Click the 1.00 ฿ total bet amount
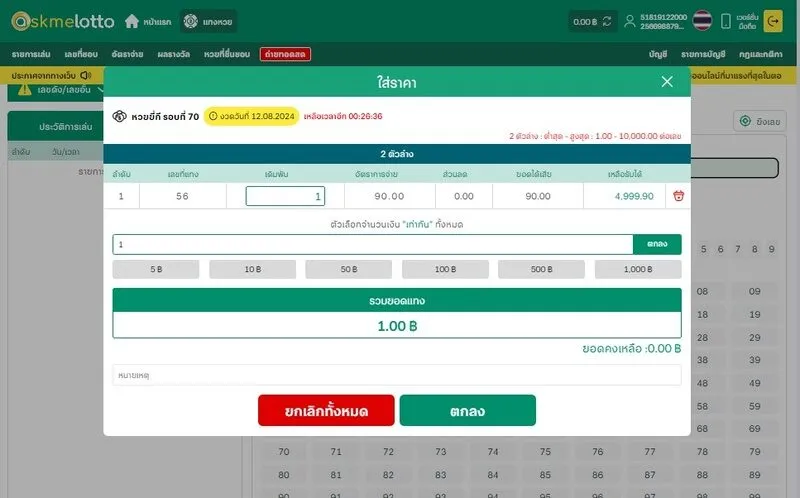This screenshot has height=498, width=800. point(397,326)
